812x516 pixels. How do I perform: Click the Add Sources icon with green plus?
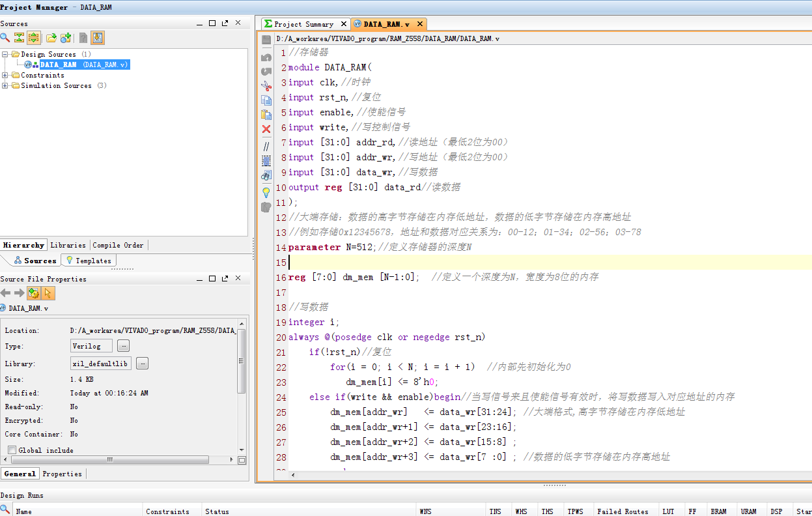pos(66,38)
